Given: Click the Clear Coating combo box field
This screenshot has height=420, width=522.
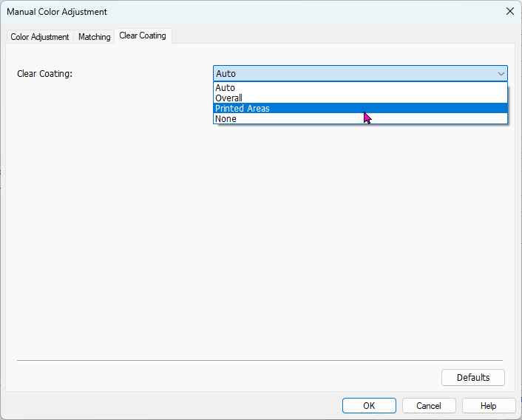Looking at the screenshot, I should (355, 73).
